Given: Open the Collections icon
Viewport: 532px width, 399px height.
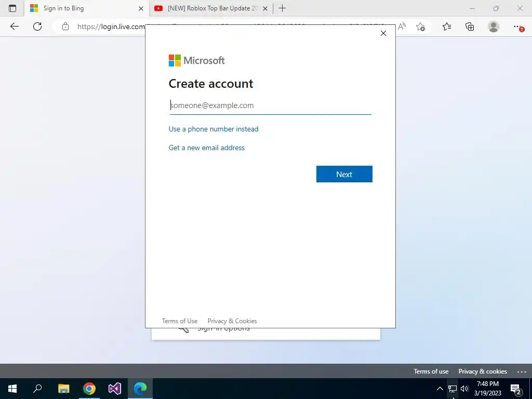Looking at the screenshot, I should [x=470, y=26].
